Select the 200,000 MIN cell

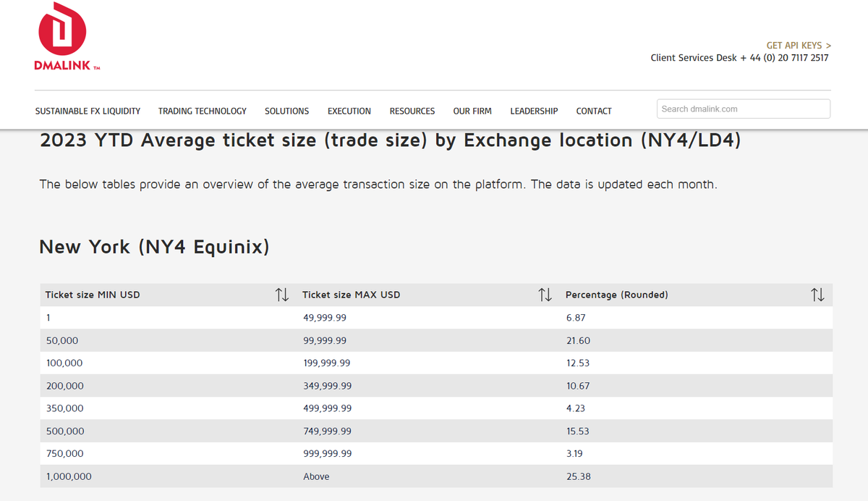coord(168,386)
